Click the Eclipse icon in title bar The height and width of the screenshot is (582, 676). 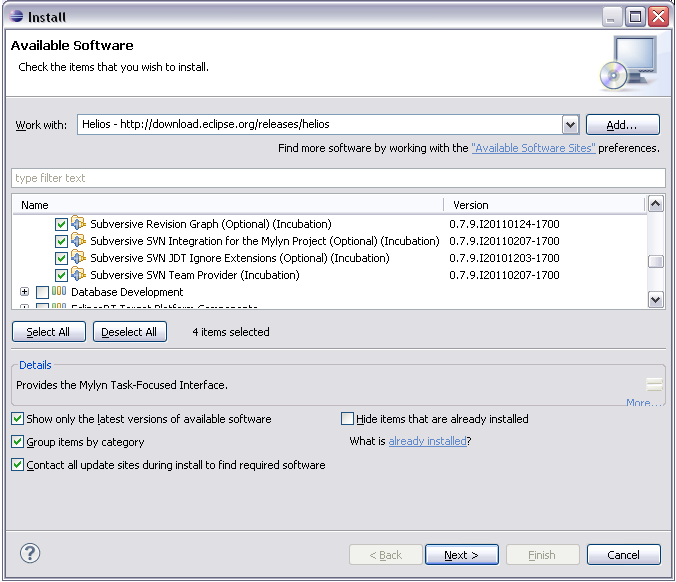tap(16, 16)
